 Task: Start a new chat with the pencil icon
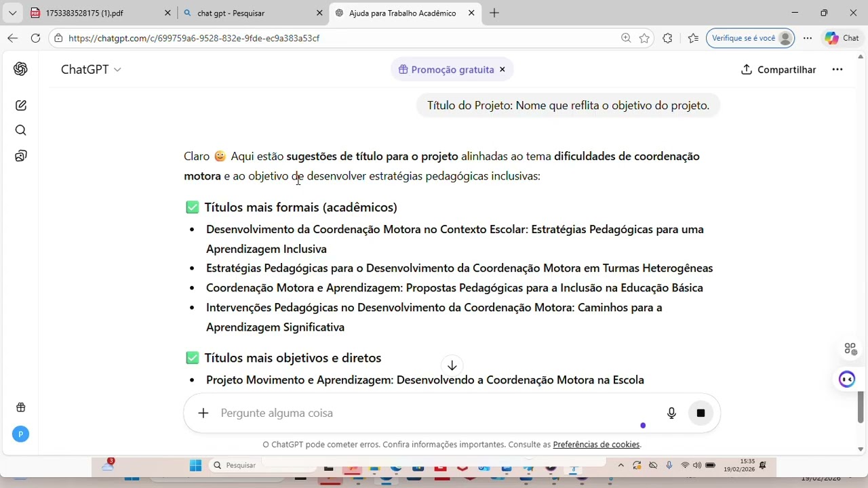pos(20,105)
